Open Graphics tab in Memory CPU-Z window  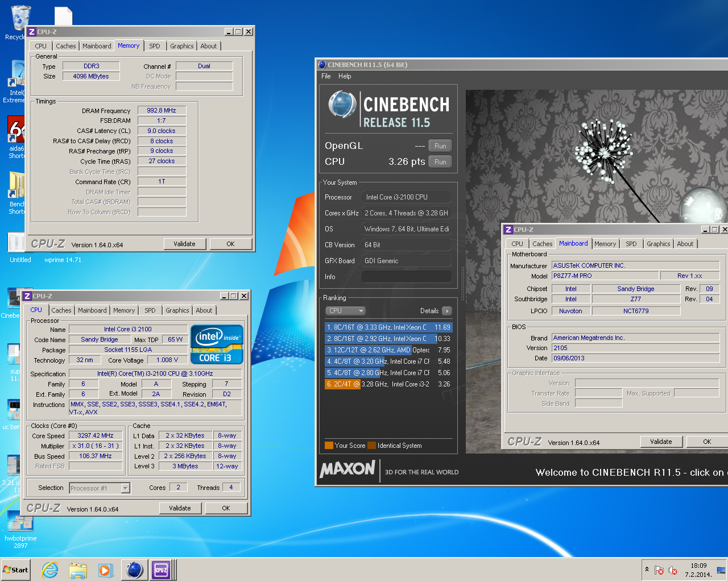click(182, 46)
